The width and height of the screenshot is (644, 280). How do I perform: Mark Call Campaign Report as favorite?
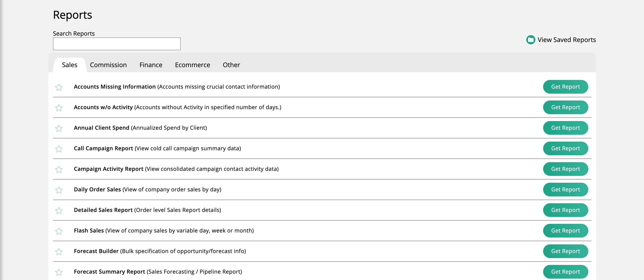pos(59,149)
